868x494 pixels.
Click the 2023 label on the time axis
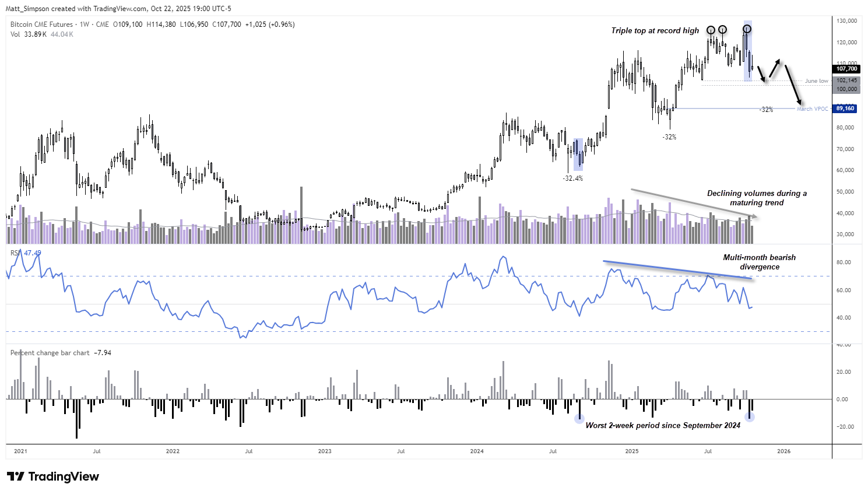tap(325, 451)
